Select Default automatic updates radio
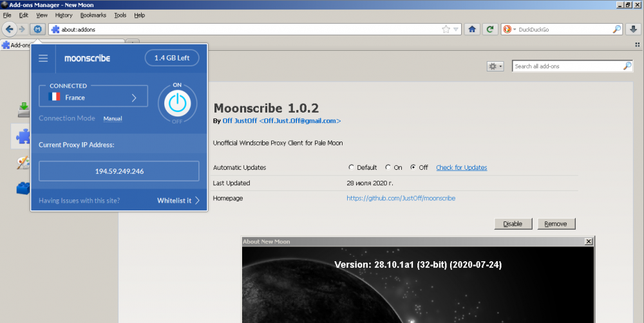The height and width of the screenshot is (323, 644). 351,167
